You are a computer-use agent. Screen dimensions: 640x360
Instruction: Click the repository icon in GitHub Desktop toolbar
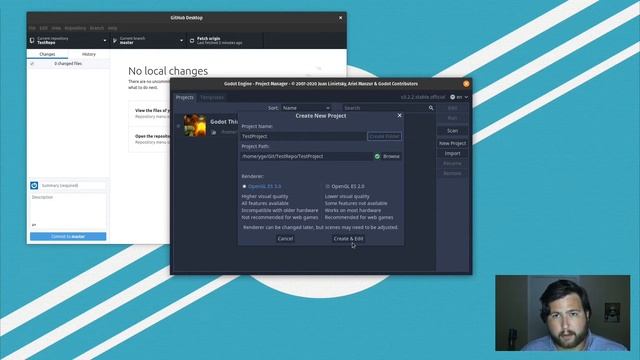[x=32, y=40]
